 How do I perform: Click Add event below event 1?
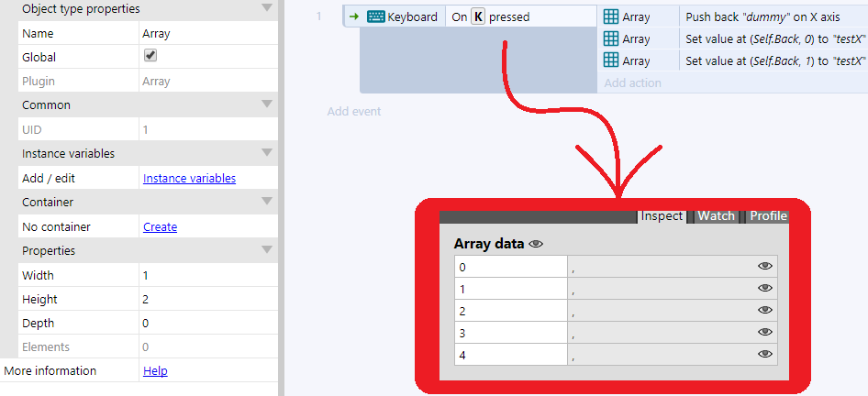click(354, 111)
